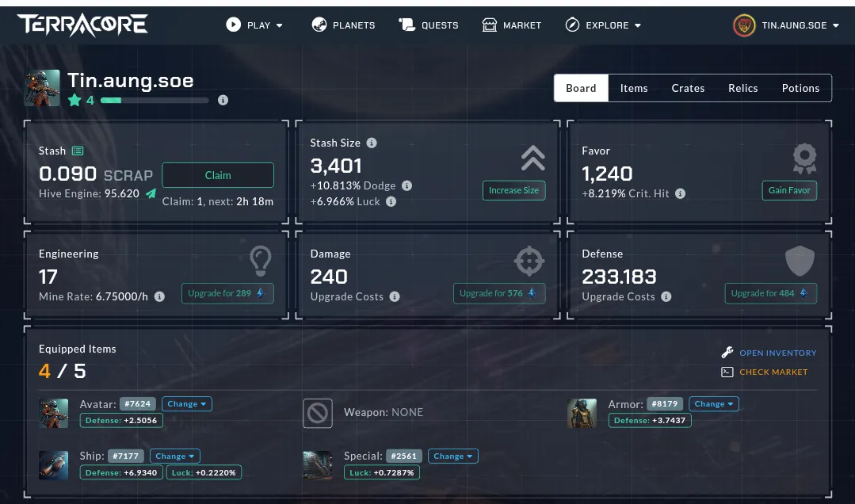Click the Luck info icon

(x=391, y=201)
